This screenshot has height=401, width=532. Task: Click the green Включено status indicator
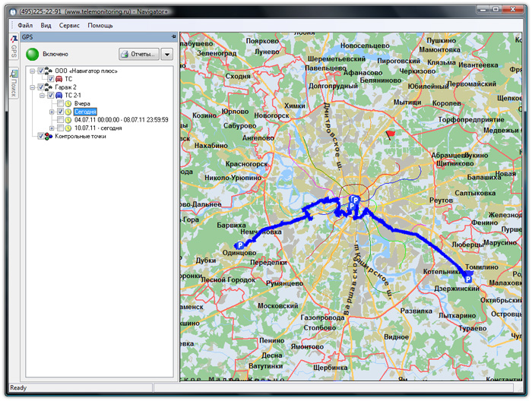[x=33, y=54]
